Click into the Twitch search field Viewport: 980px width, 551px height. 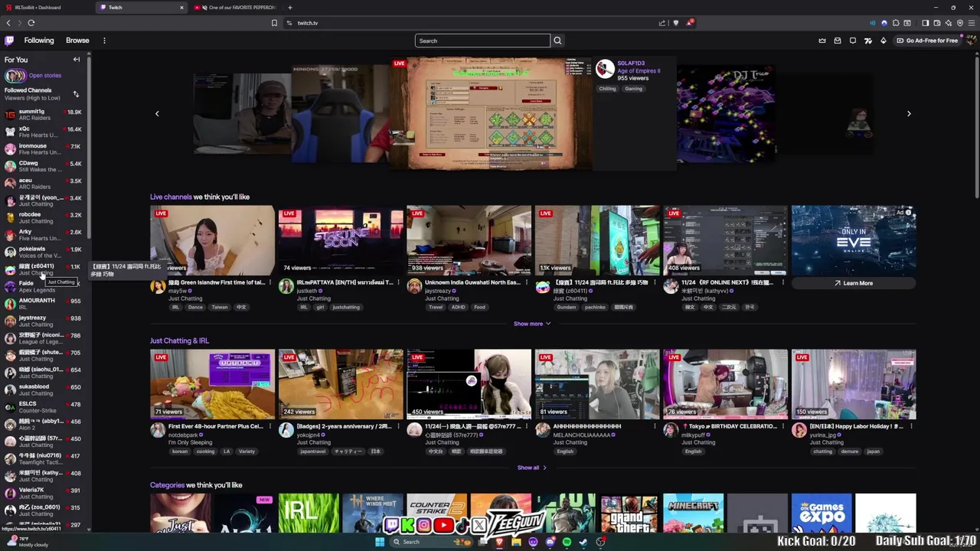point(482,41)
